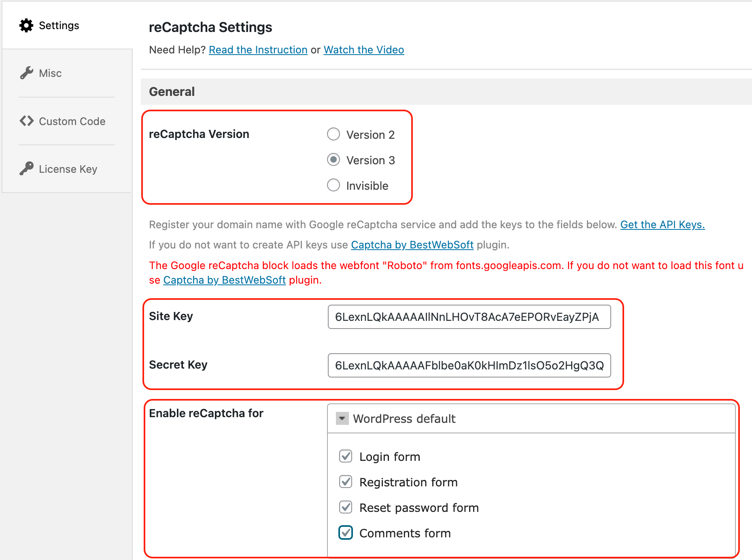
Task: Click the Misc wrench icon
Action: coord(27,73)
